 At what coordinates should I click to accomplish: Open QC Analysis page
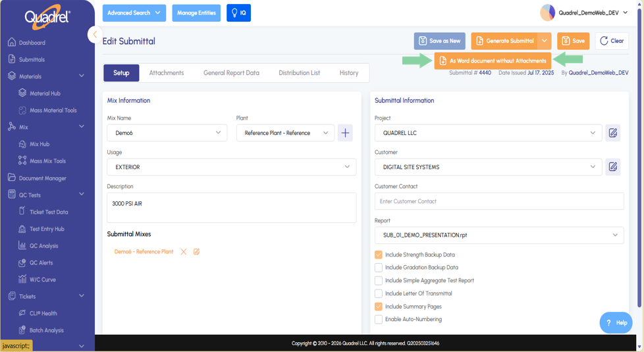[x=38, y=246]
